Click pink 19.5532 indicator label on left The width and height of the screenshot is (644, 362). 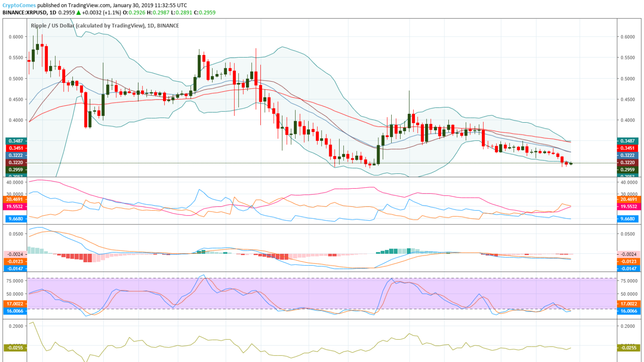15,206
